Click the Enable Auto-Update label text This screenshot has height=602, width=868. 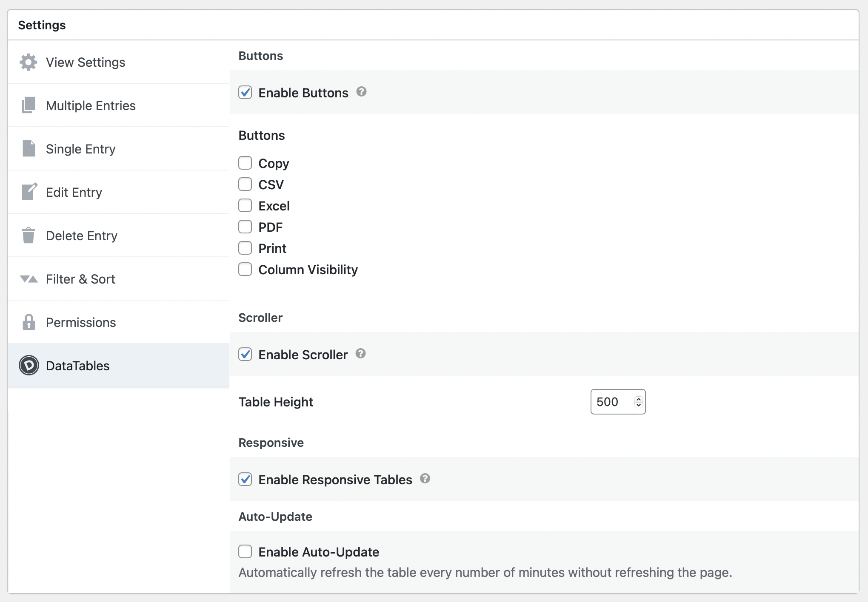tap(319, 552)
